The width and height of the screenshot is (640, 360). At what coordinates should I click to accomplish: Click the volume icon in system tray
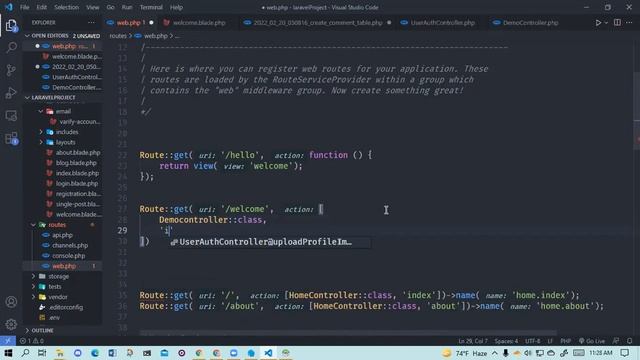tap(528, 353)
